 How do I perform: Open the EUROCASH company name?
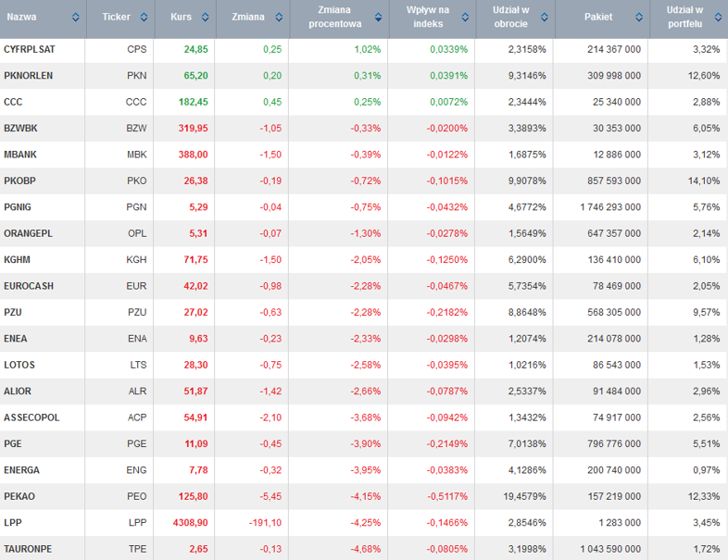pyautogui.click(x=29, y=286)
